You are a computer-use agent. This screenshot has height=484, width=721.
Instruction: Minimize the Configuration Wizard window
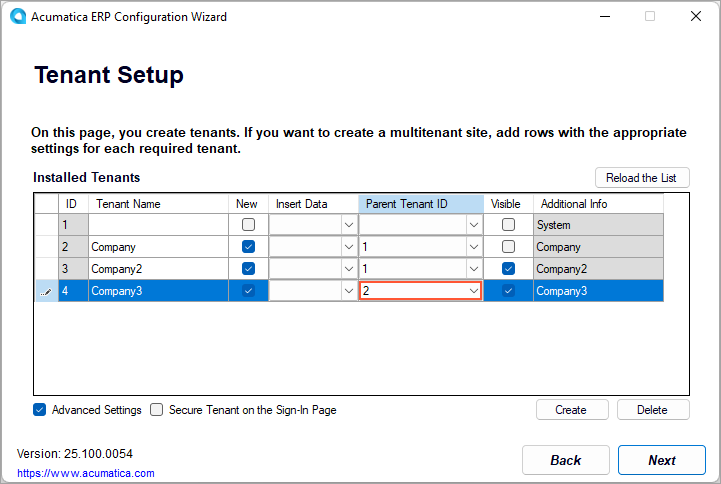(x=605, y=16)
